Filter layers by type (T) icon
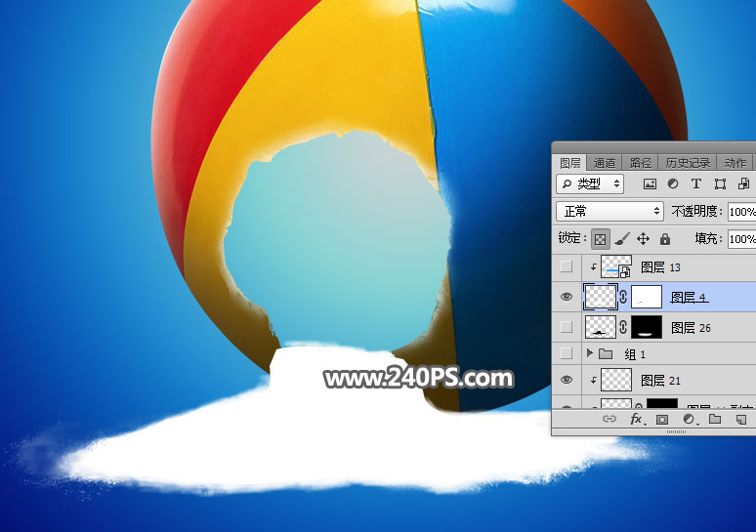 pos(695,184)
